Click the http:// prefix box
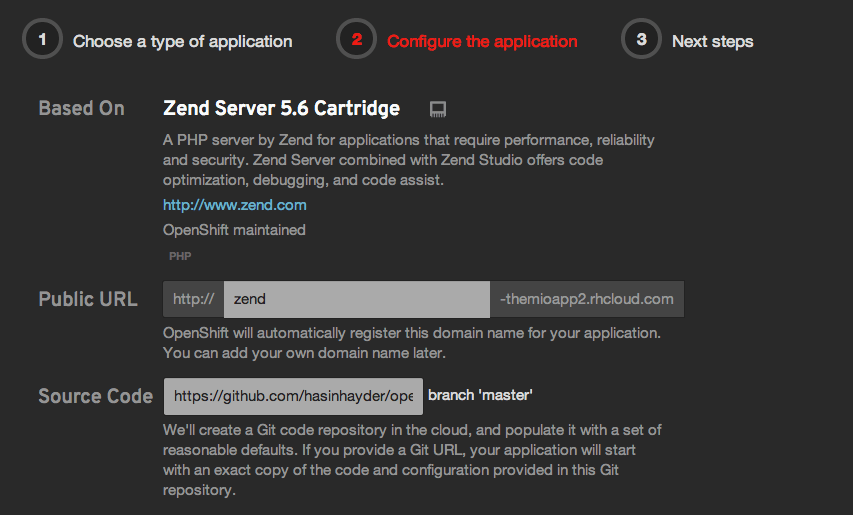 tap(194, 299)
